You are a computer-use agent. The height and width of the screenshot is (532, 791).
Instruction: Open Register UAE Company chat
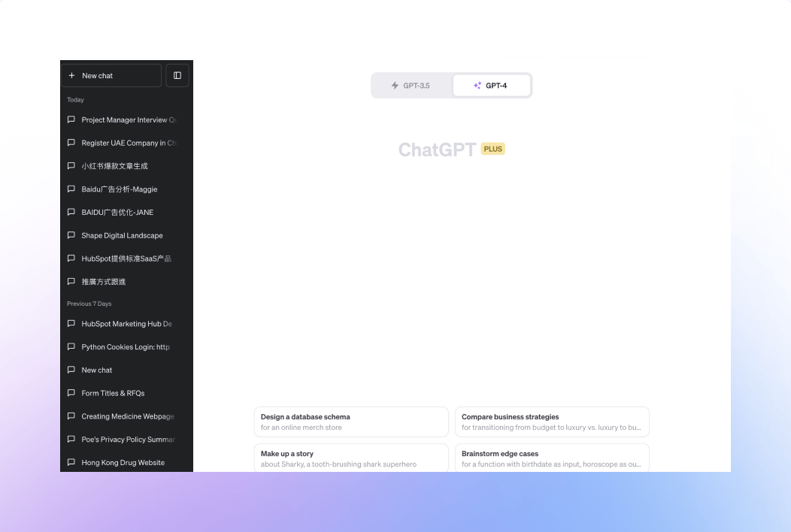[x=126, y=144]
